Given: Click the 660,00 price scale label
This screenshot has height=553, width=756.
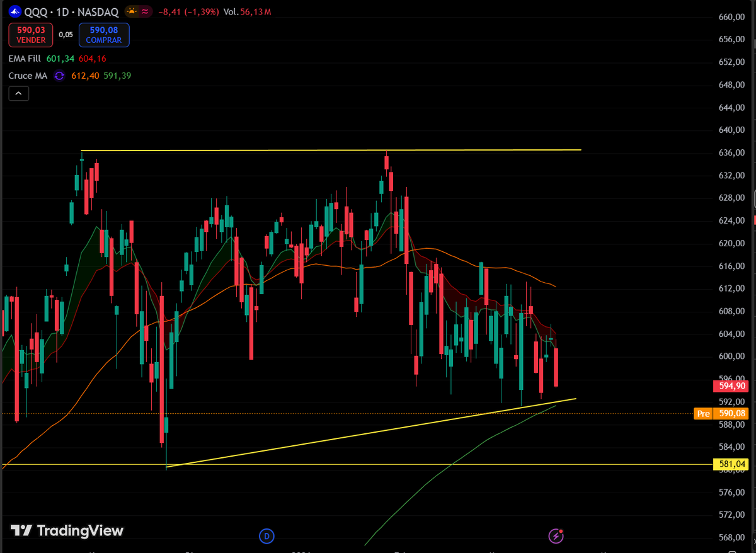Looking at the screenshot, I should point(731,17).
